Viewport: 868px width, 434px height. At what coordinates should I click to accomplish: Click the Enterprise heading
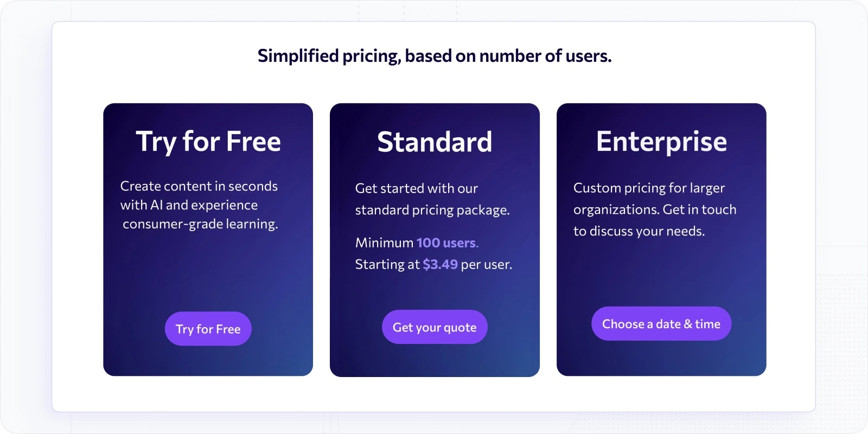coord(661,141)
